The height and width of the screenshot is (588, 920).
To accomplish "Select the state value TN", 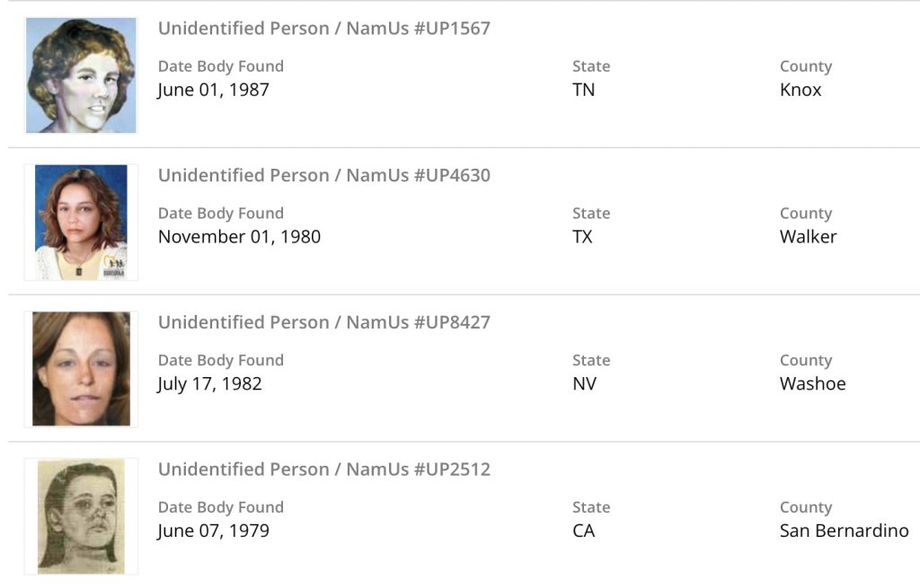I will (x=584, y=90).
